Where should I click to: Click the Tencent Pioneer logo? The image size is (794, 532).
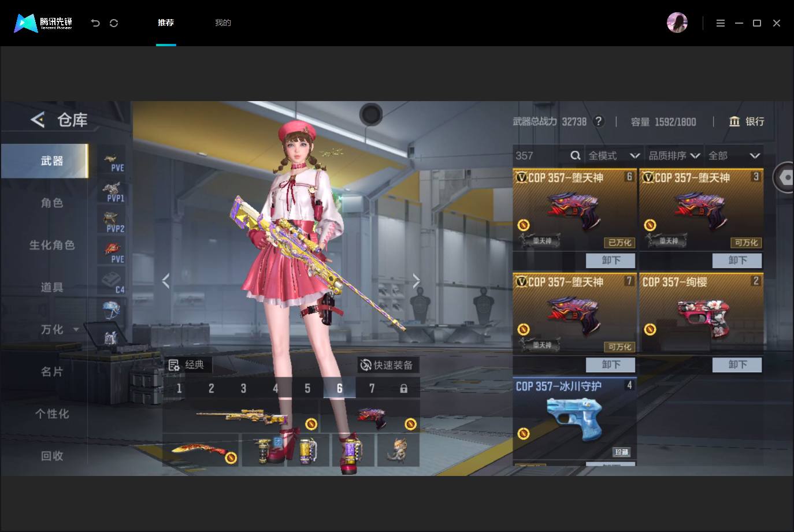[43, 23]
